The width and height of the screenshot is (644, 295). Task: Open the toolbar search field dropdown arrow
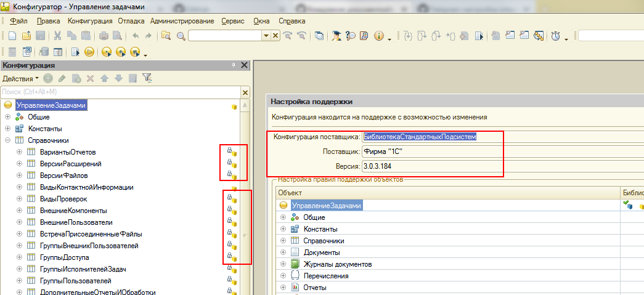[267, 36]
